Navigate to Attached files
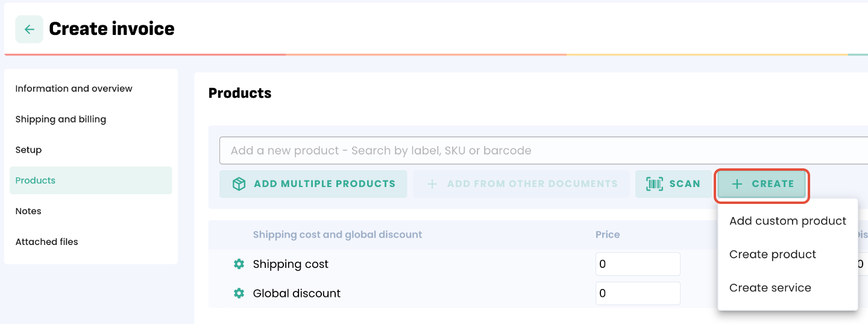 pos(46,242)
